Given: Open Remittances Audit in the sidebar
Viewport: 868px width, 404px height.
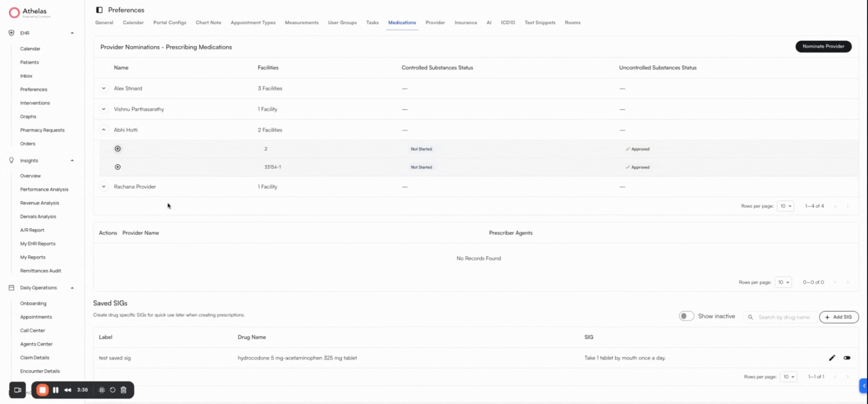Looking at the screenshot, I should point(41,271).
